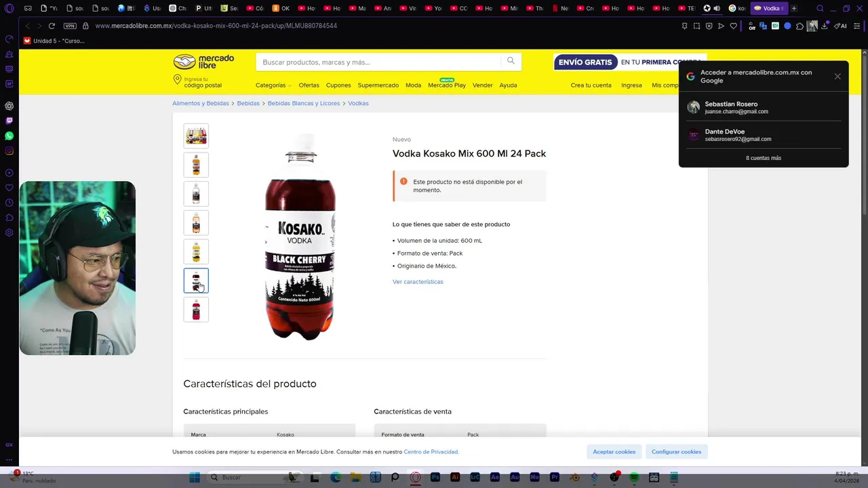Open the taskbar clock and date
Image resolution: width=868 pixels, height=488 pixels.
[x=845, y=477]
